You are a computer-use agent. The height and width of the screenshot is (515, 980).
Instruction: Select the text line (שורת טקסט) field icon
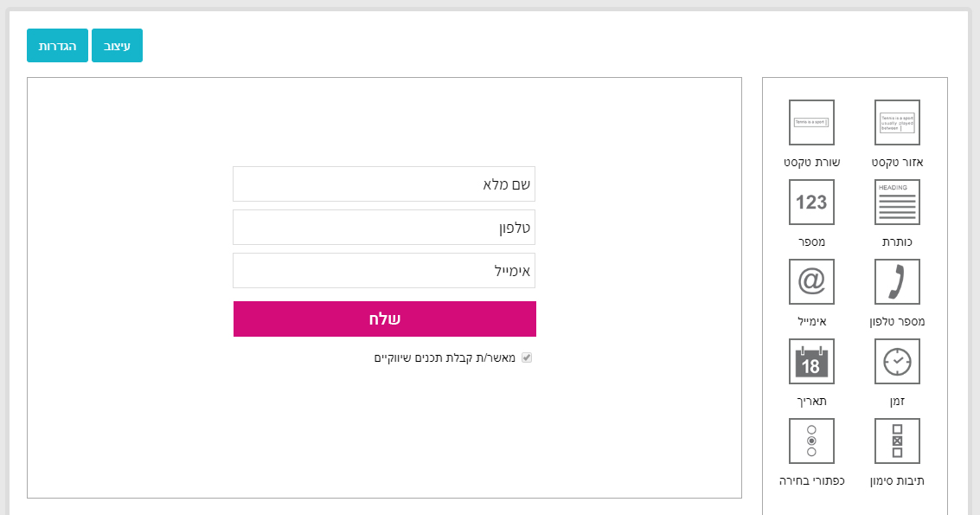coord(811,122)
